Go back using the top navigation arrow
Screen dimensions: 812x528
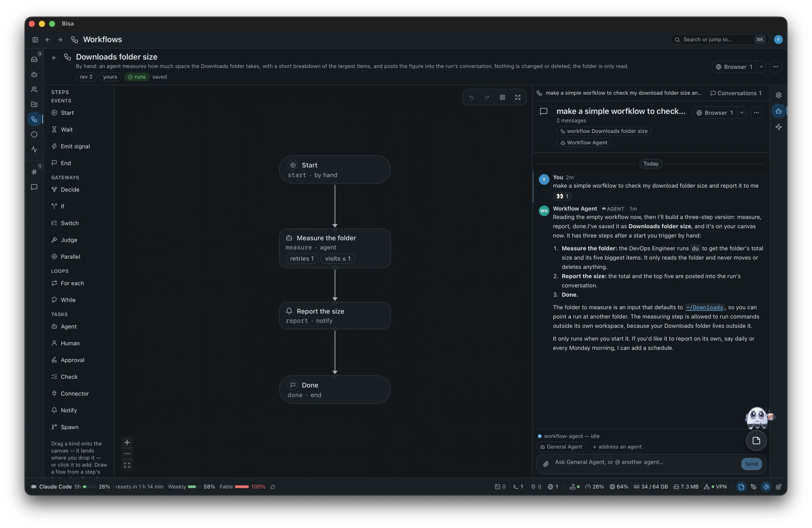[x=48, y=39]
